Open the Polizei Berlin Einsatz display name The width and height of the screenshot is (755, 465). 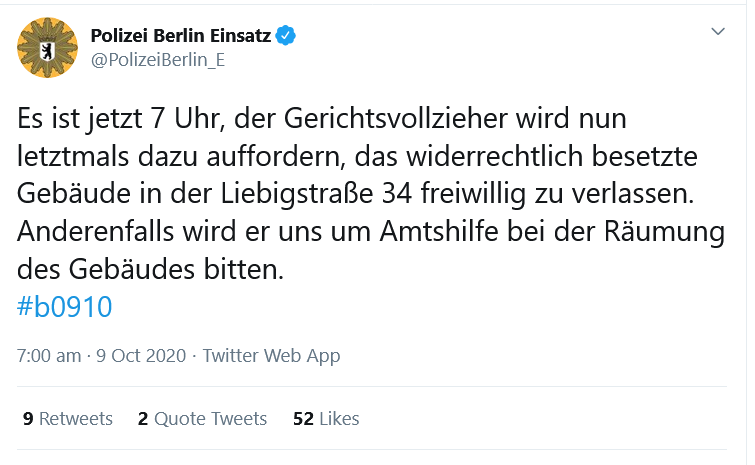tap(181, 36)
